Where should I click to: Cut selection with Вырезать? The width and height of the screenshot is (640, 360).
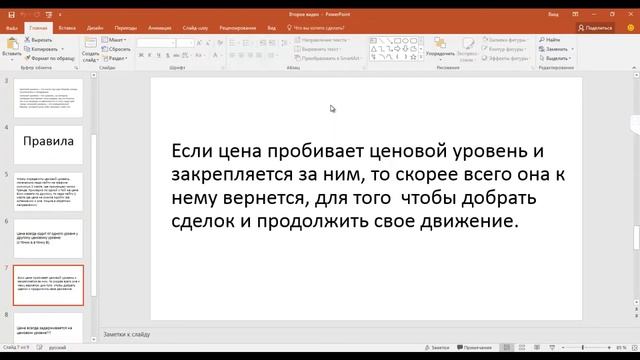[38, 40]
